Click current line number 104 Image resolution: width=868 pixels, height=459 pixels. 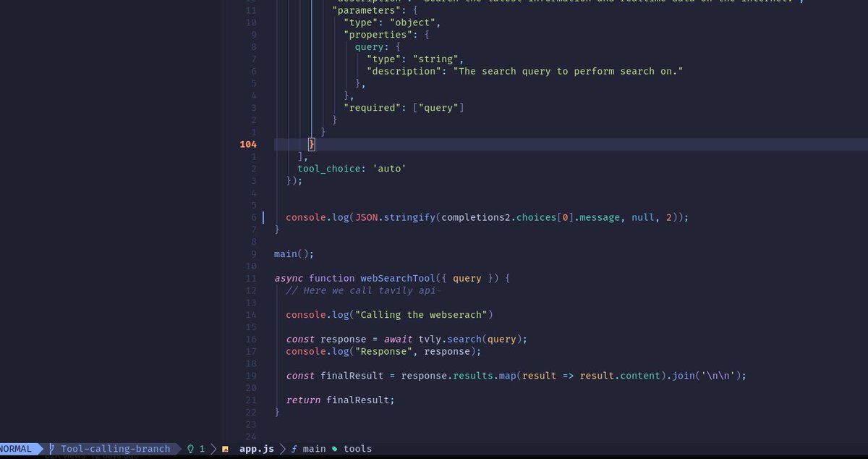248,144
